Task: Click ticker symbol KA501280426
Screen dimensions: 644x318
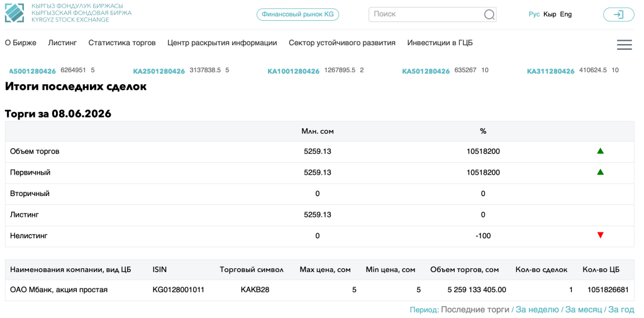Action: click(426, 72)
